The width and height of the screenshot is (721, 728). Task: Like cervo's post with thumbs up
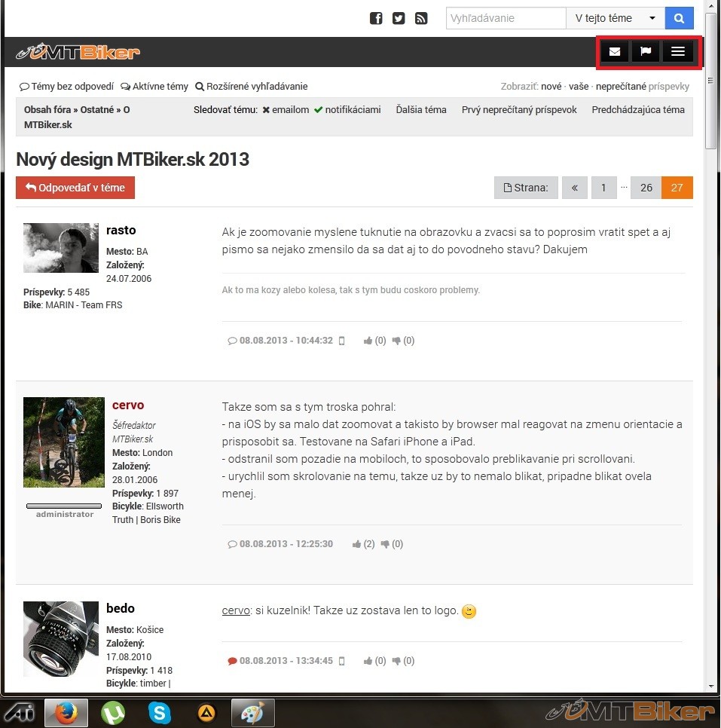click(358, 544)
